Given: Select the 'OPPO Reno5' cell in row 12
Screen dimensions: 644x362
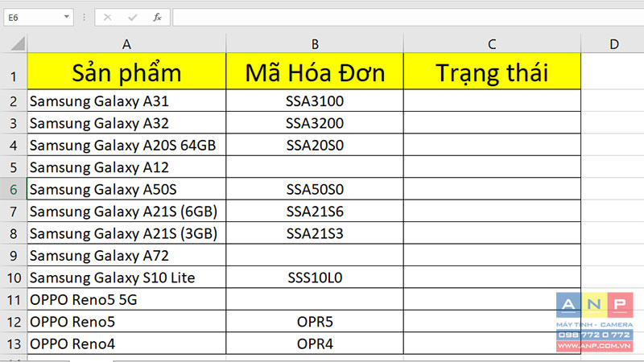Looking at the screenshot, I should tap(126, 321).
